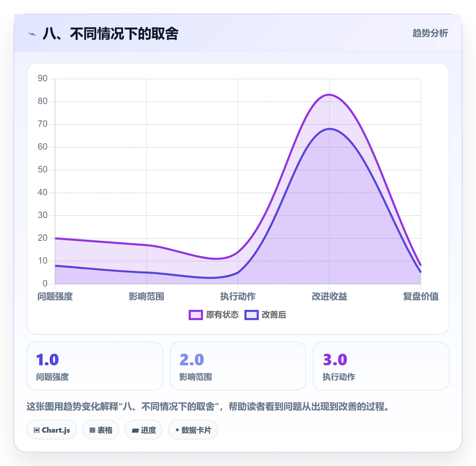Select the 表格 tag chip
Image resolution: width=476 pixels, height=466 pixels.
point(101,430)
